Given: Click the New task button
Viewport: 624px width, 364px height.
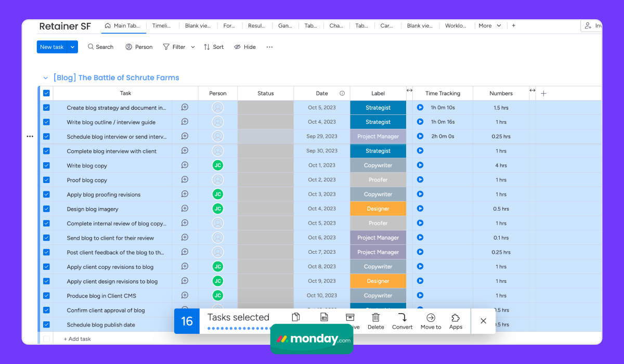Looking at the screenshot, I should [51, 46].
